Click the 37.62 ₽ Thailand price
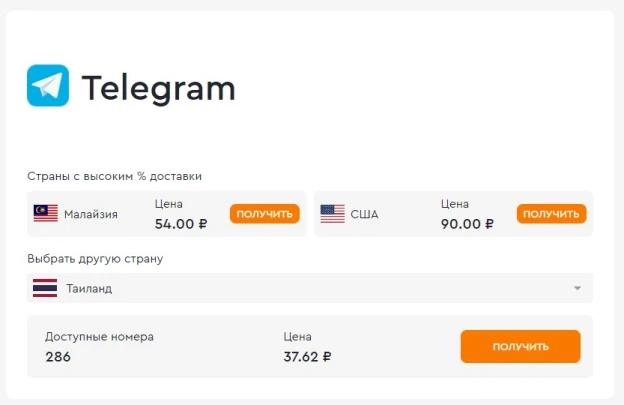This screenshot has width=624, height=405. [x=307, y=357]
